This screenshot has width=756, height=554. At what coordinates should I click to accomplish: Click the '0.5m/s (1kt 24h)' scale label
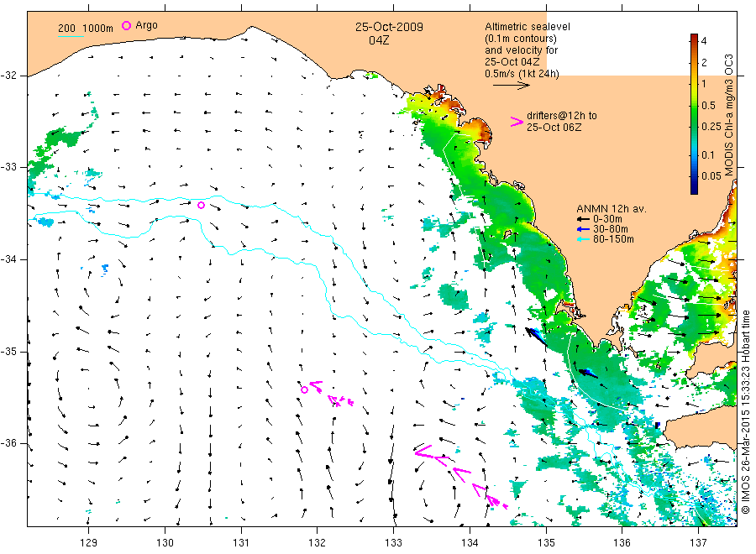[522, 74]
